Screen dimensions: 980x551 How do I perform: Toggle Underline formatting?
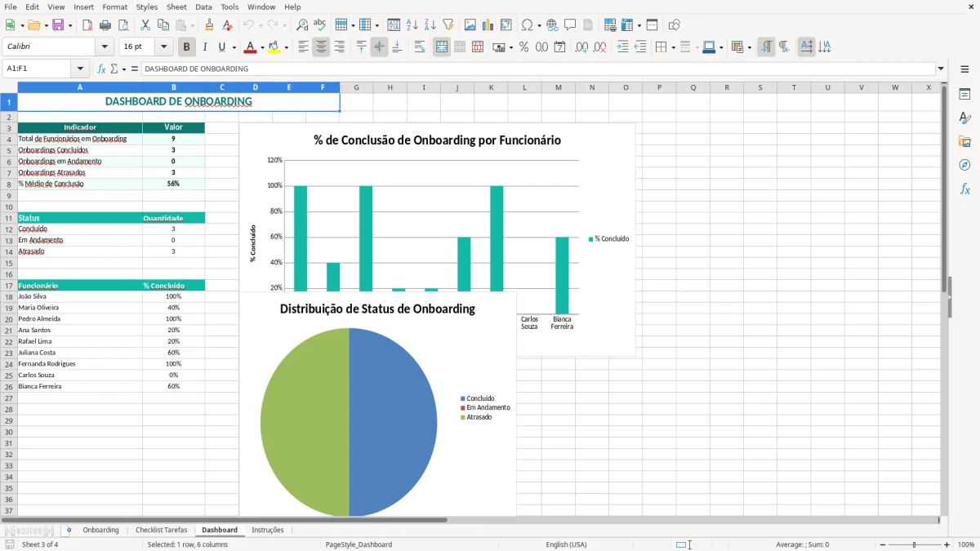[x=221, y=47]
